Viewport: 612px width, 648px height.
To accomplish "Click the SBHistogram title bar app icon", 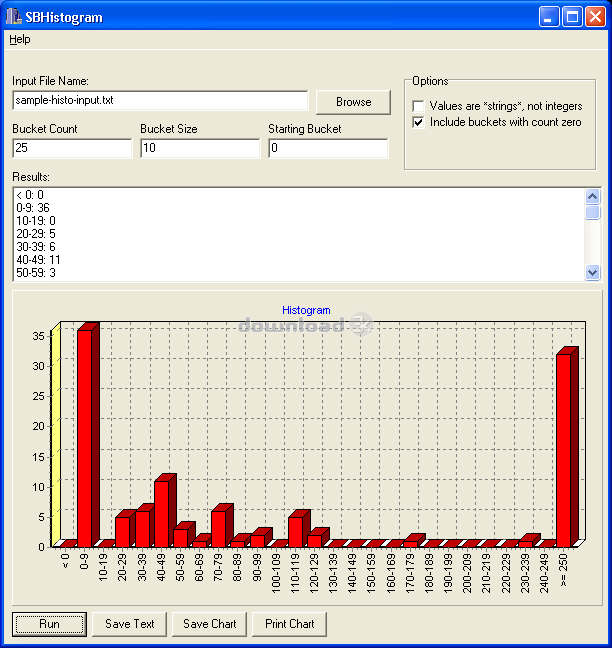I will [x=14, y=17].
